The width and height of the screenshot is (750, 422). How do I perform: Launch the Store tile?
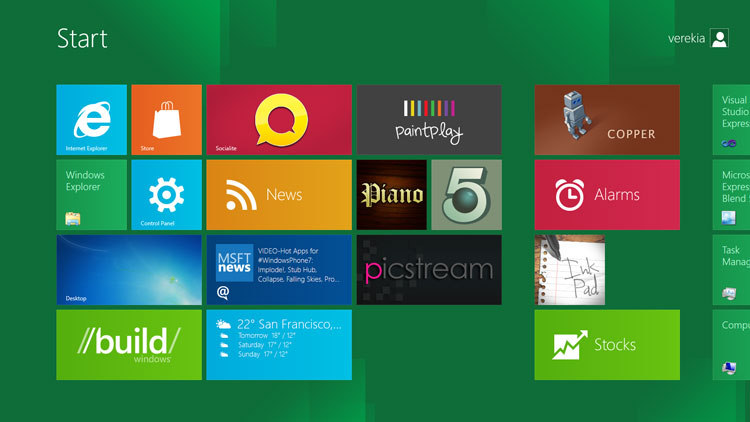166,120
